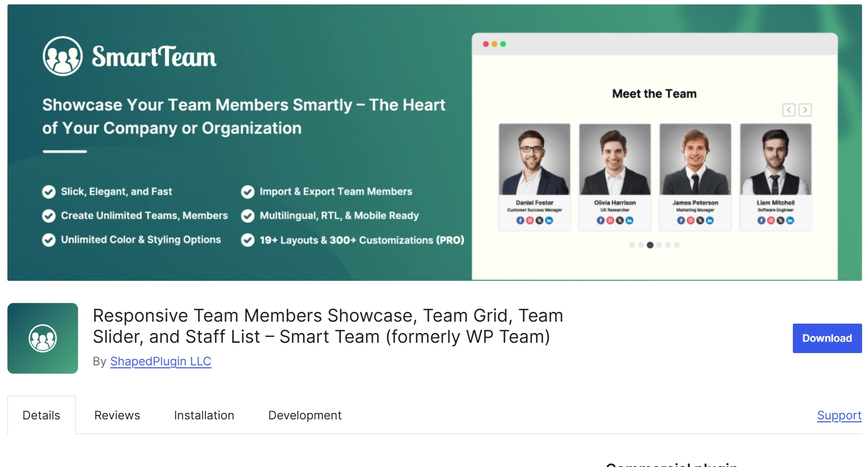The height and width of the screenshot is (467, 868).
Task: Switch to the Development tab
Action: [305, 415]
